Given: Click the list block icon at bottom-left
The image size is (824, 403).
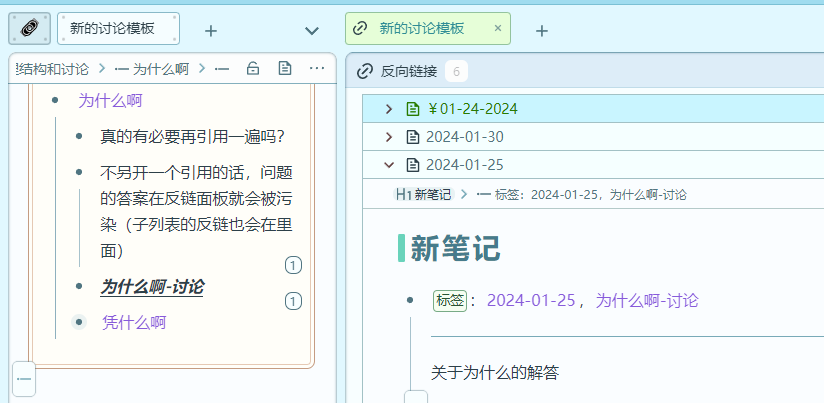Looking at the screenshot, I should (24, 379).
